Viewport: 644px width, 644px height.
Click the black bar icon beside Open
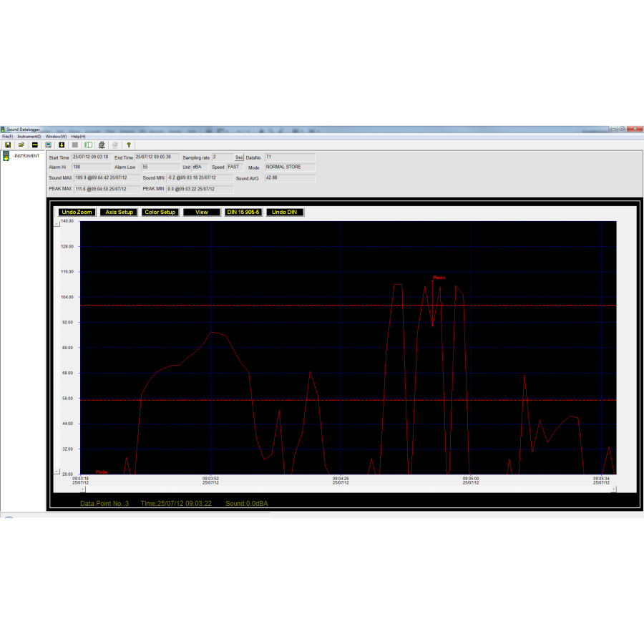34,145
